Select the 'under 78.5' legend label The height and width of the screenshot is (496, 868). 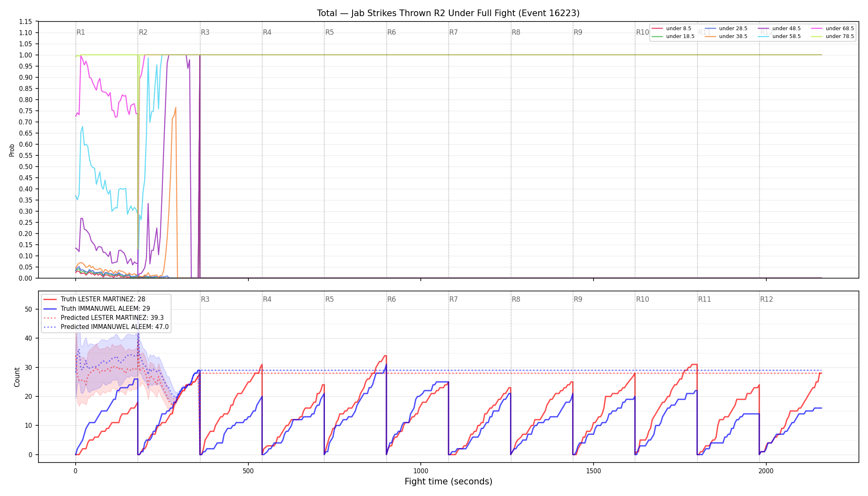[x=839, y=36]
